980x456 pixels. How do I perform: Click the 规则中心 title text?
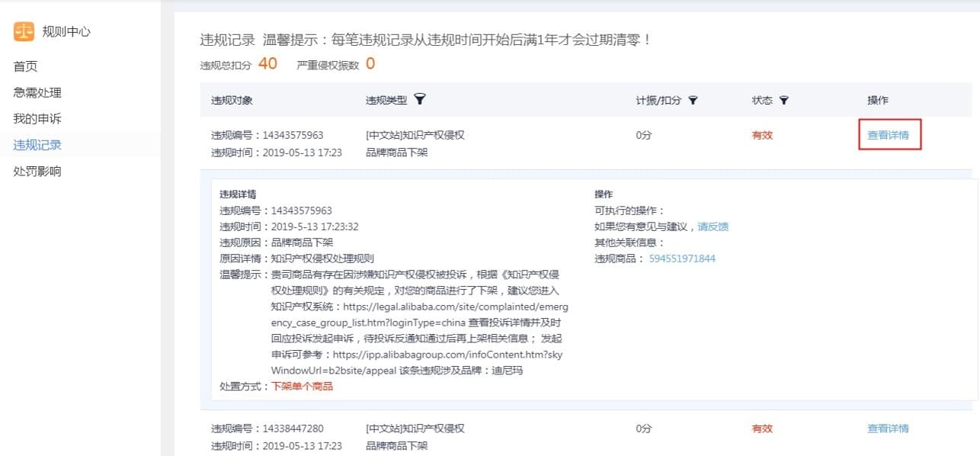point(66,32)
